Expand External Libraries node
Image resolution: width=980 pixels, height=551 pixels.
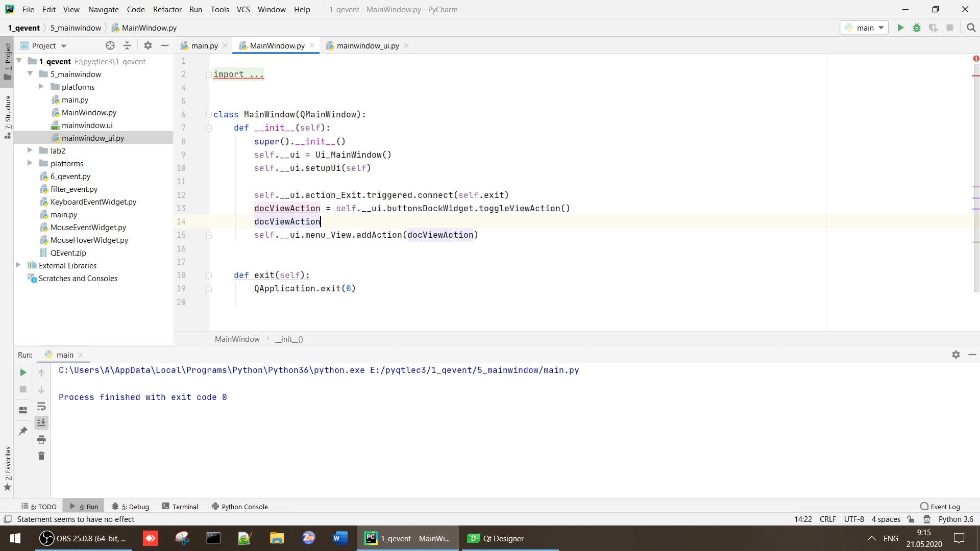19,265
